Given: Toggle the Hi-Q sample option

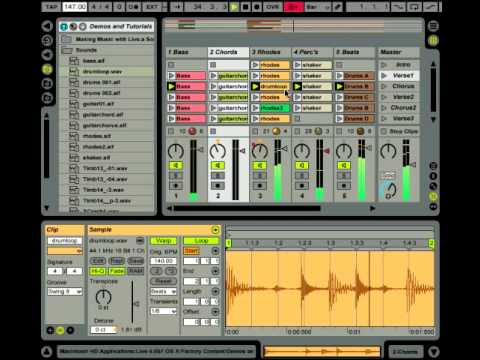Looking at the screenshot, I should click(x=97, y=271).
